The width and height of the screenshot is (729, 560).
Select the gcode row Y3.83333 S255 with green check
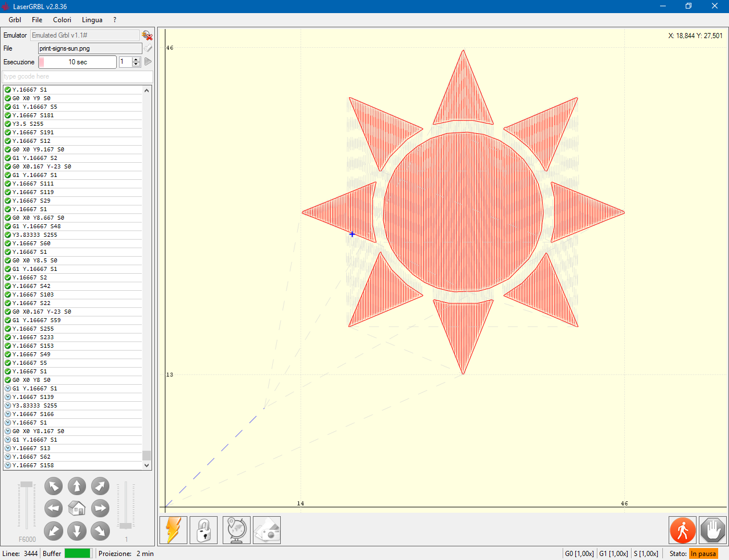pos(73,234)
